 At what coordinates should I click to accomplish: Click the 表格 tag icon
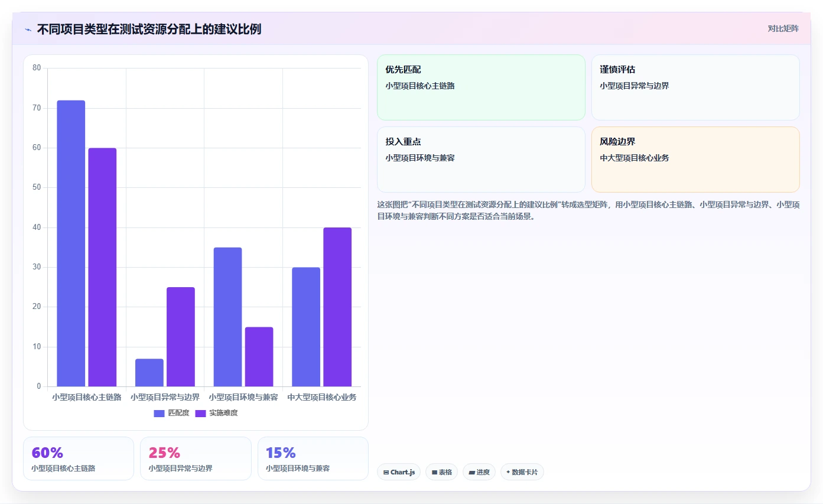pyautogui.click(x=434, y=472)
